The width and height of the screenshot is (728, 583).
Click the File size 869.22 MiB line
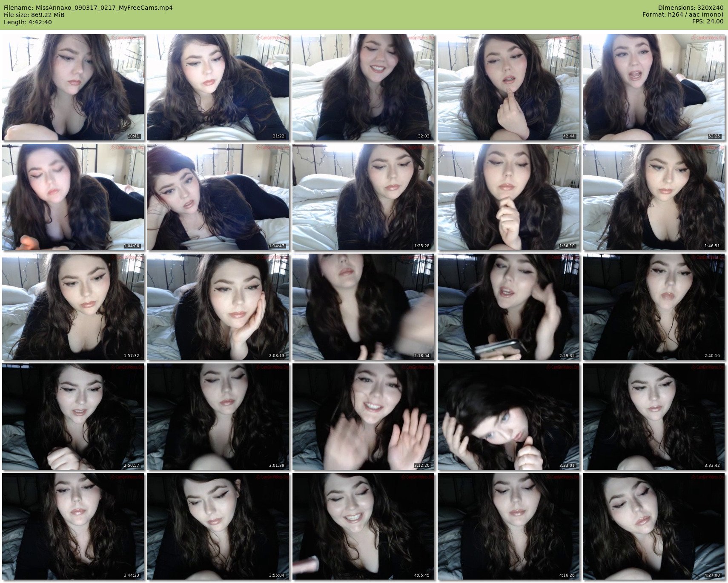(x=34, y=15)
